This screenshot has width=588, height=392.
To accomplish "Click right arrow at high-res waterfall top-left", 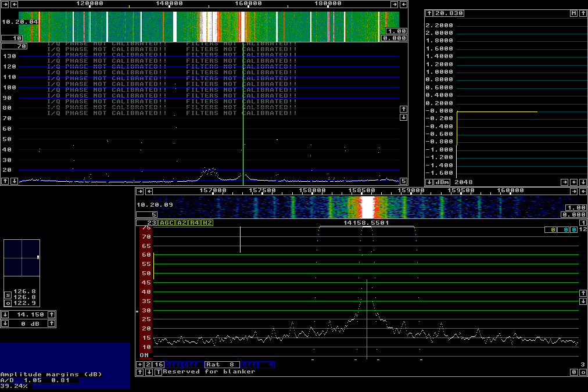I will click(x=140, y=192).
